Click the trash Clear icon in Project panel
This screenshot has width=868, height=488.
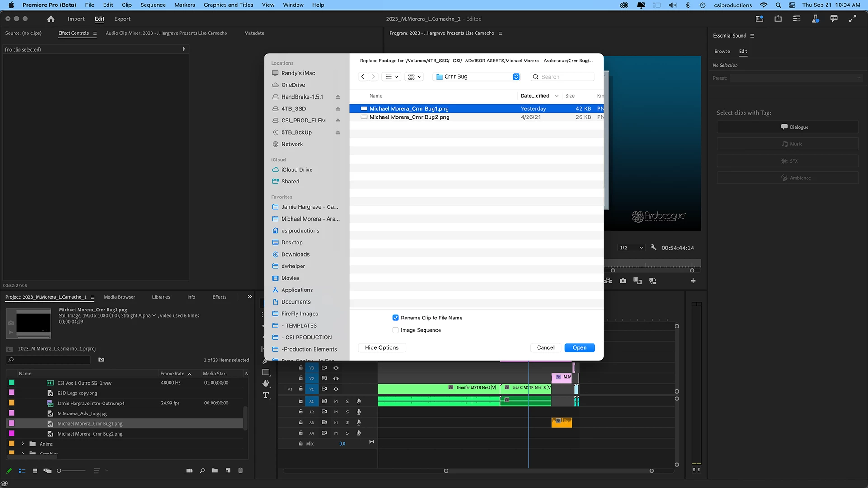[x=241, y=470]
